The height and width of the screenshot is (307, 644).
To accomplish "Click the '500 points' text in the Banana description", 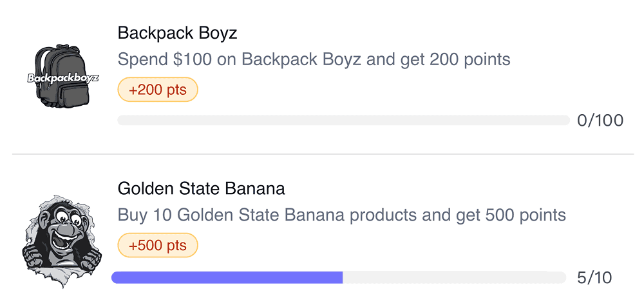I will point(526,215).
